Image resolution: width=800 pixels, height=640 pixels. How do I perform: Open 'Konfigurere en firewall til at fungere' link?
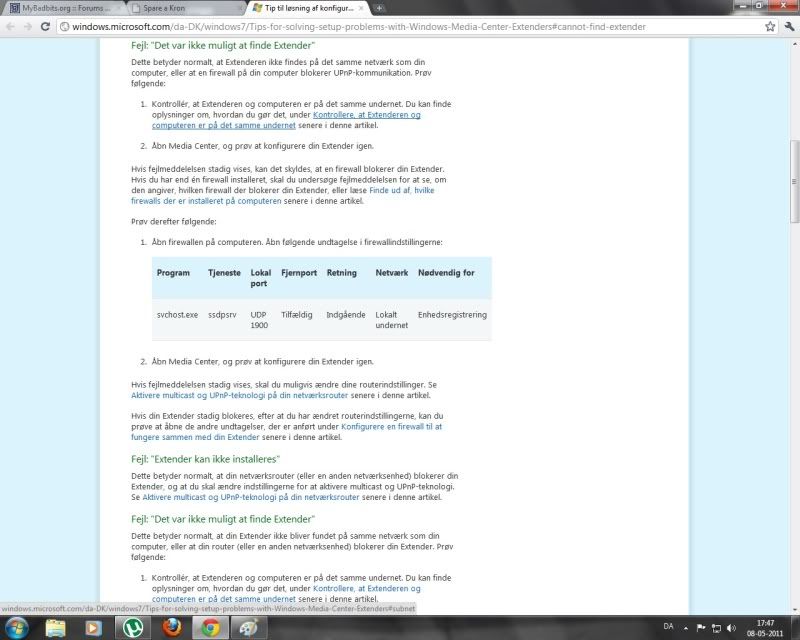coord(287,432)
